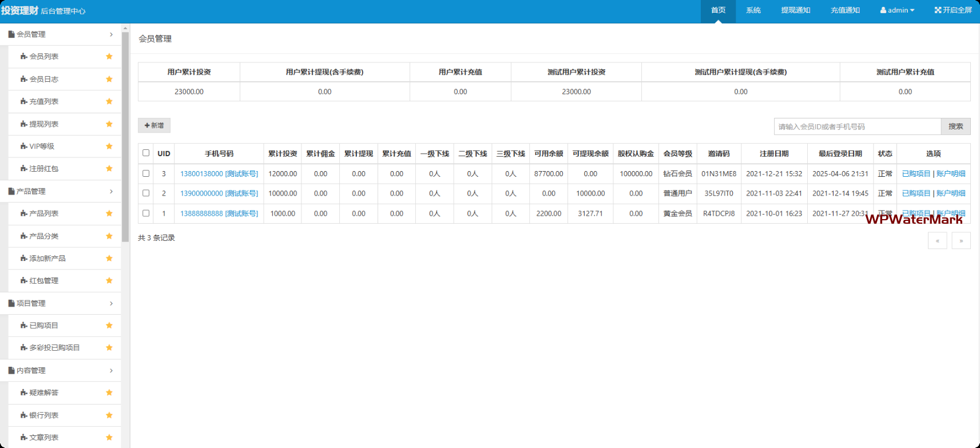Click the puzzle icon before 红包管理
This screenshot has height=448, width=980.
[x=24, y=281]
